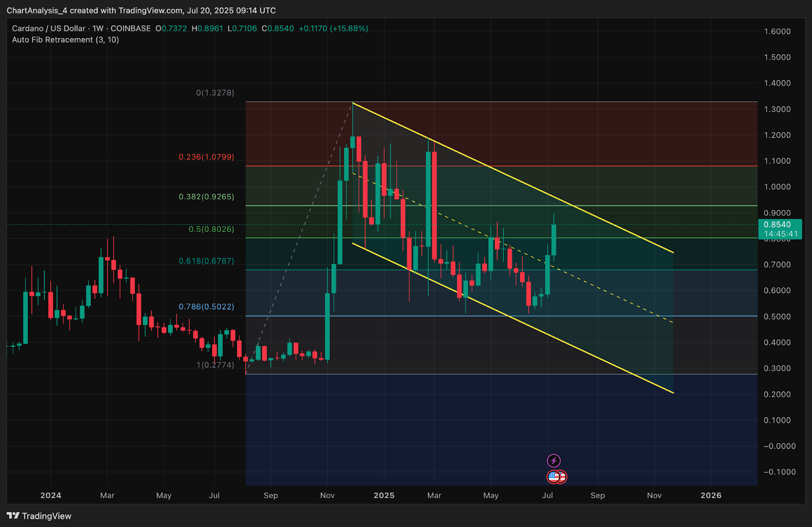Click the 2025 label on the time axis
The height and width of the screenshot is (527, 812).
click(x=384, y=496)
